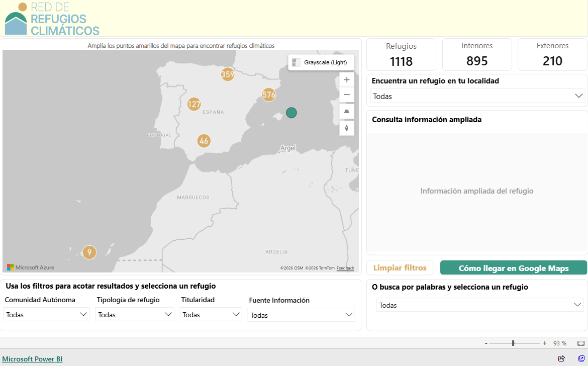Select the Interiores 895 card

pyautogui.click(x=477, y=54)
